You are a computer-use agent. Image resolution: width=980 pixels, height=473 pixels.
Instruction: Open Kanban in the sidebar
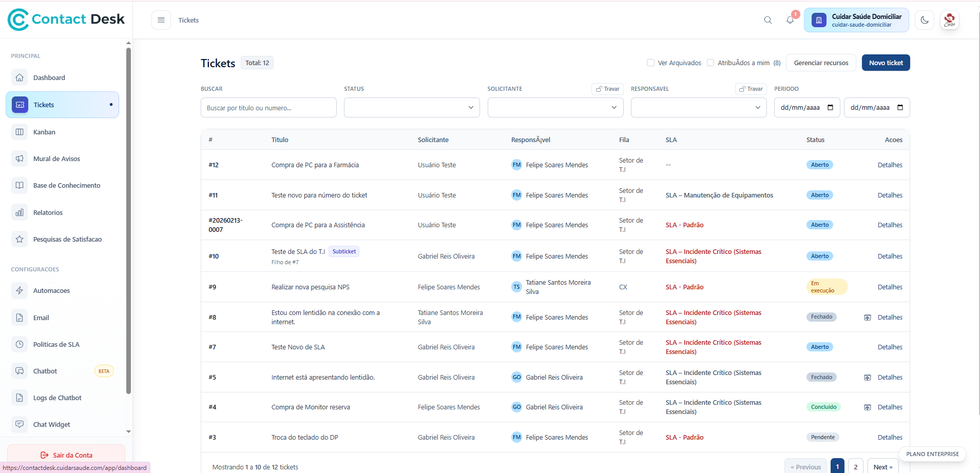tap(44, 132)
